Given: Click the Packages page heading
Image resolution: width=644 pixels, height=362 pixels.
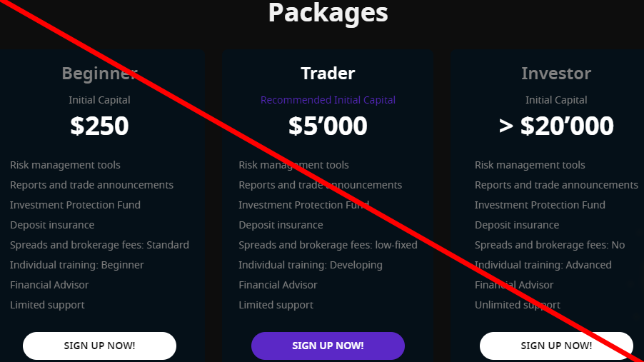Looking at the screenshot, I should pos(328,12).
